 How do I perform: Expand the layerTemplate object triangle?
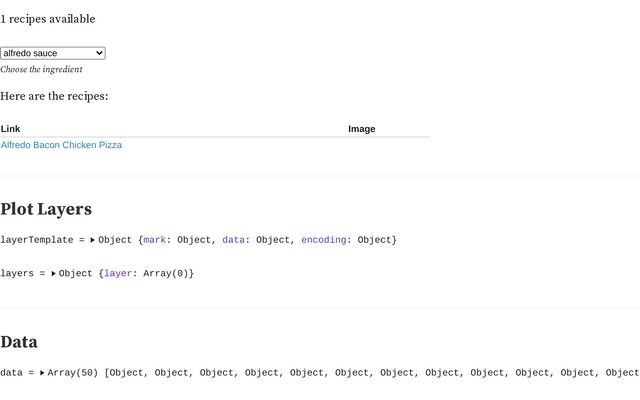pyautogui.click(x=93, y=240)
